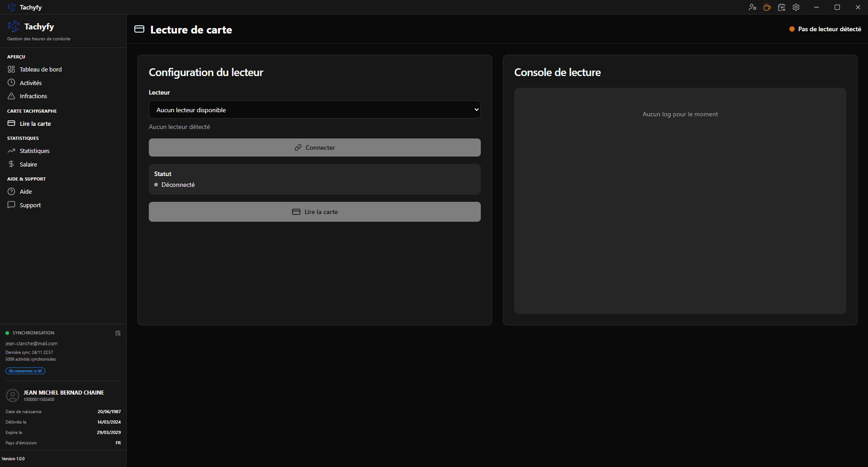Open the settings gear icon
The height and width of the screenshot is (467, 868).
796,7
